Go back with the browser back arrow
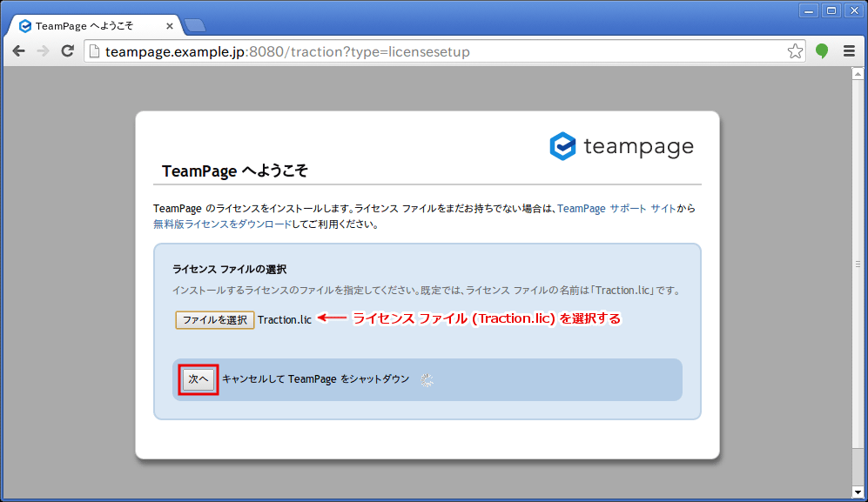Viewport: 868px width, 502px height. coord(18,51)
